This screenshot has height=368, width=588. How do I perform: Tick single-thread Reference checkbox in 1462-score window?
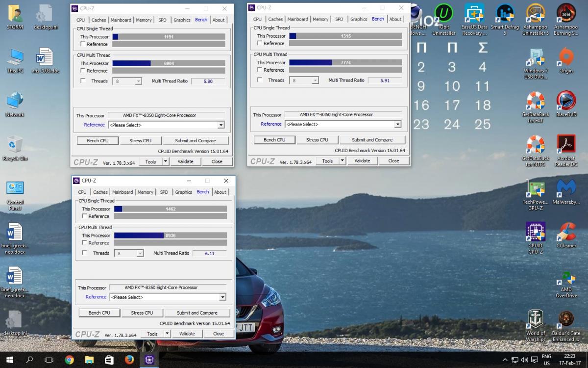(x=85, y=216)
